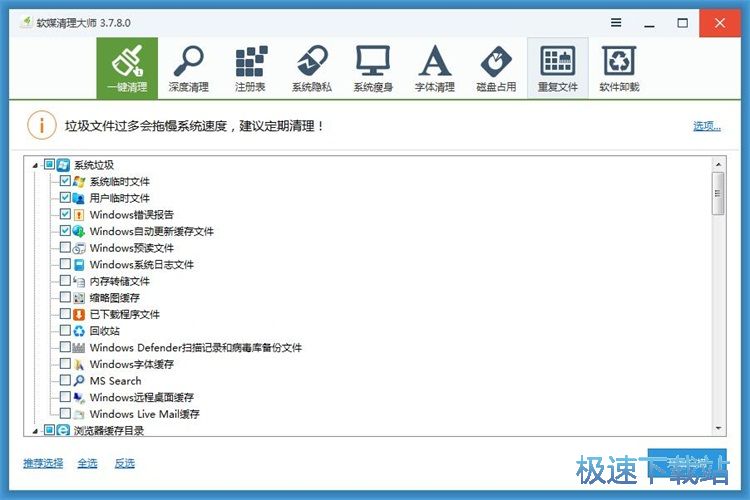
Task: Check the MS Search checkbox
Action: pos(65,380)
